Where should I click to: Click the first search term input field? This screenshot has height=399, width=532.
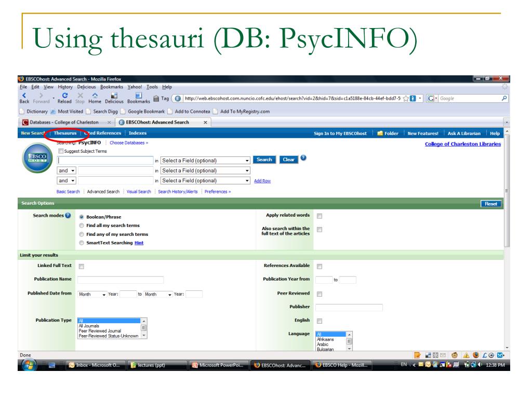point(105,160)
